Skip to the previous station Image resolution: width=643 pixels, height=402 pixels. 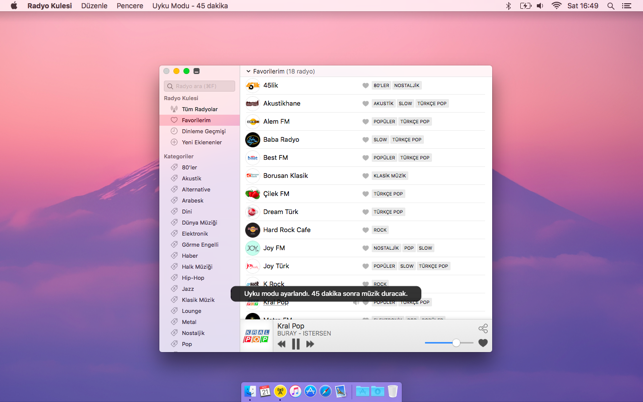click(281, 344)
